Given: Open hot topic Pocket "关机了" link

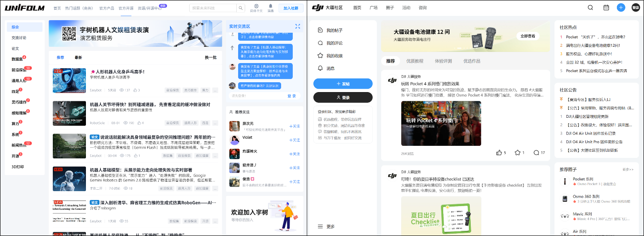Looking at the screenshot, I should click(595, 37).
